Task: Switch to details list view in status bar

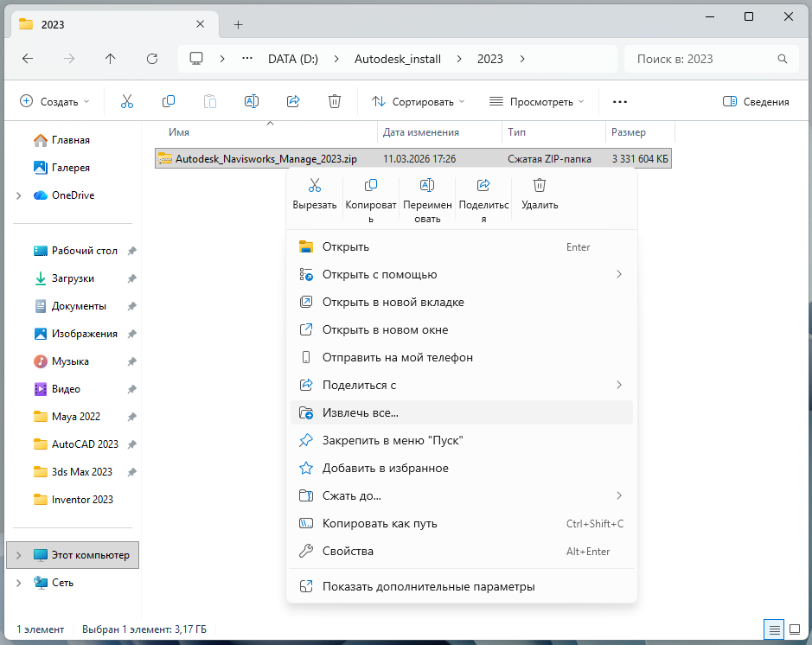Action: [774, 630]
